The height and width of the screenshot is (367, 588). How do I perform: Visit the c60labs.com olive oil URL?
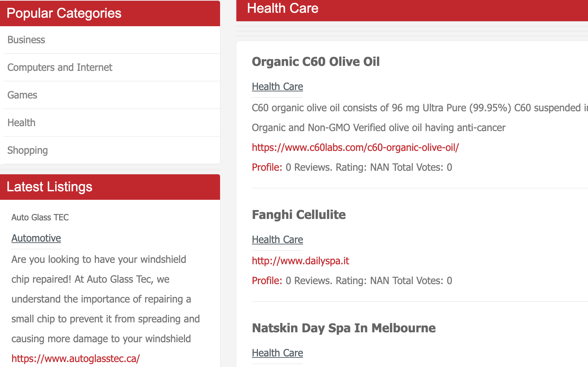pyautogui.click(x=355, y=147)
